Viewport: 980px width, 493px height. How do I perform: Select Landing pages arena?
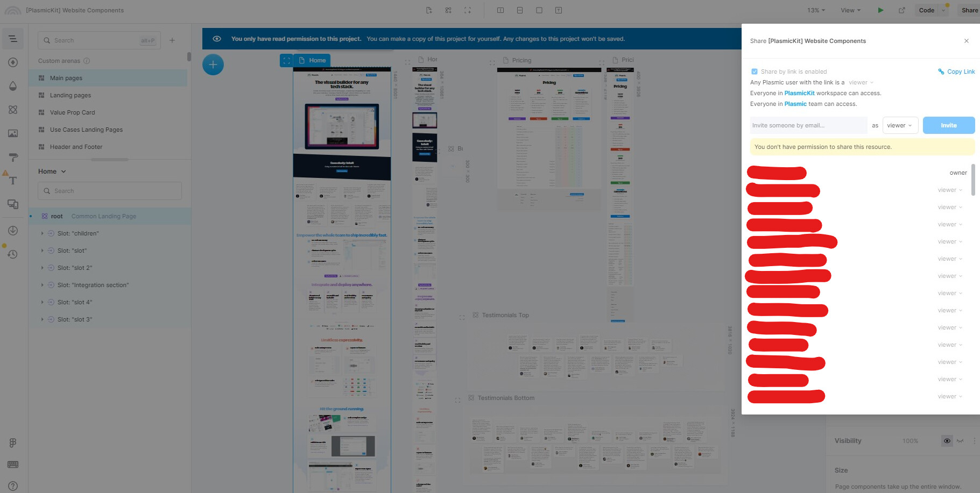tap(70, 95)
